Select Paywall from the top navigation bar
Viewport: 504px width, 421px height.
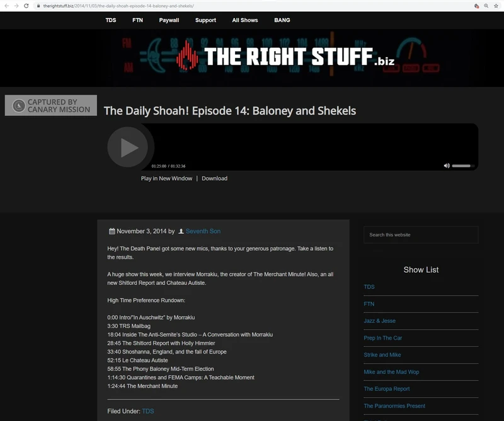click(168, 20)
